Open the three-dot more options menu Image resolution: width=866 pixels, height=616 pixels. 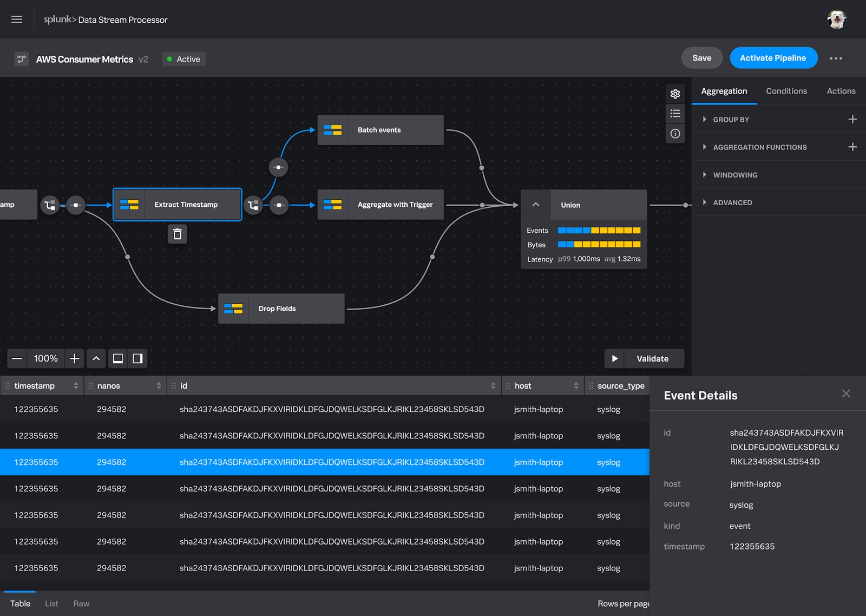(x=836, y=58)
